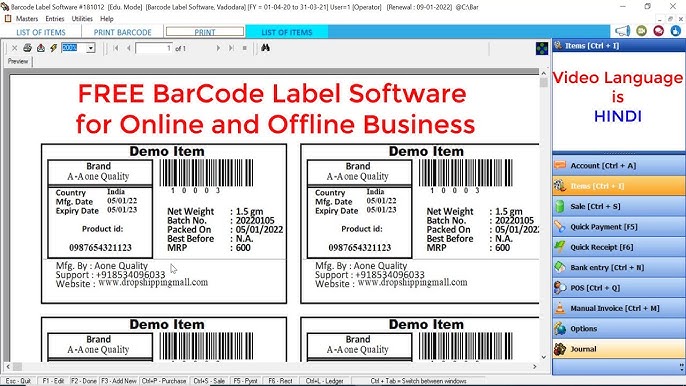Viewport: 686px width, 386px height.
Task: Click the horizontal scroll left arrow
Action: (8, 366)
